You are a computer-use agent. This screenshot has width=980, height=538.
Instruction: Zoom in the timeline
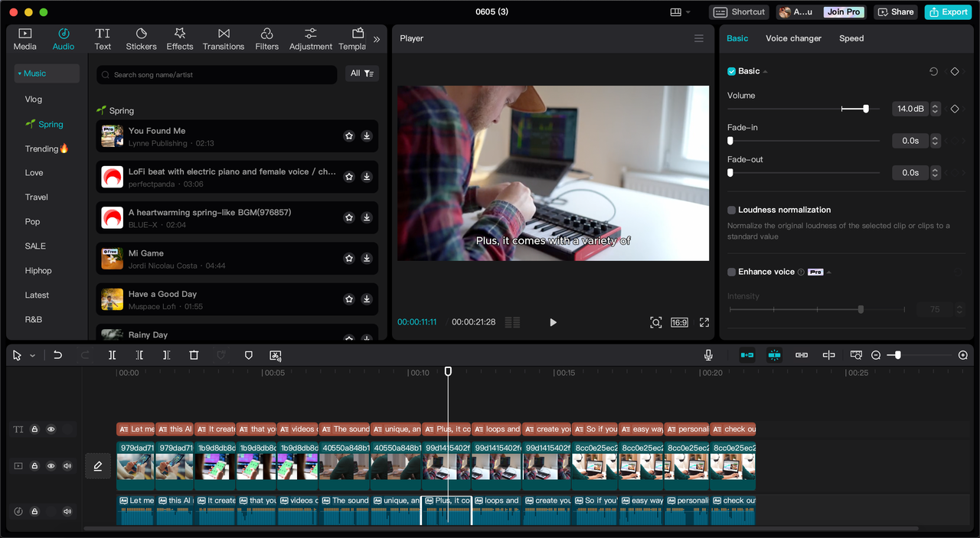click(x=963, y=355)
